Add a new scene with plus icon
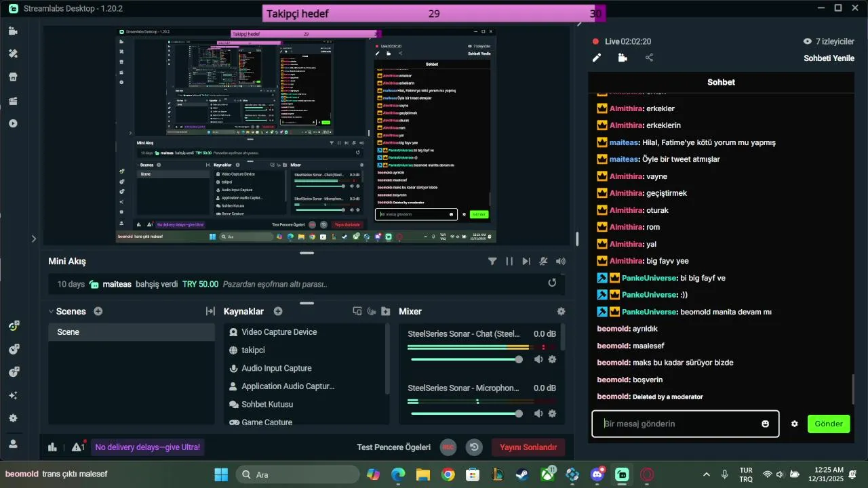Viewport: 868px width, 488px height. click(98, 311)
